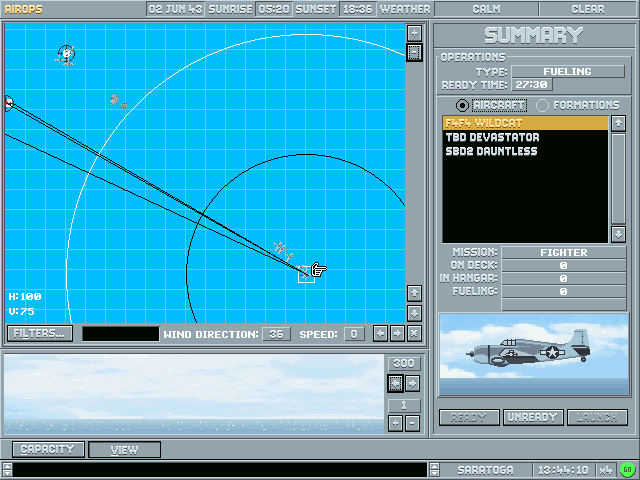This screenshot has height=480, width=640.
Task: Click the message log scroll arrows at left
Action: tap(7, 470)
